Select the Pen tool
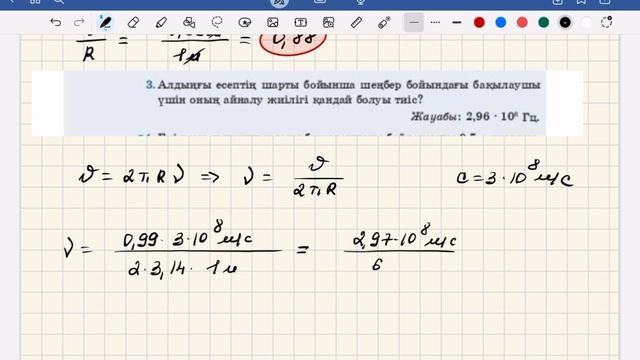 pos(105,22)
